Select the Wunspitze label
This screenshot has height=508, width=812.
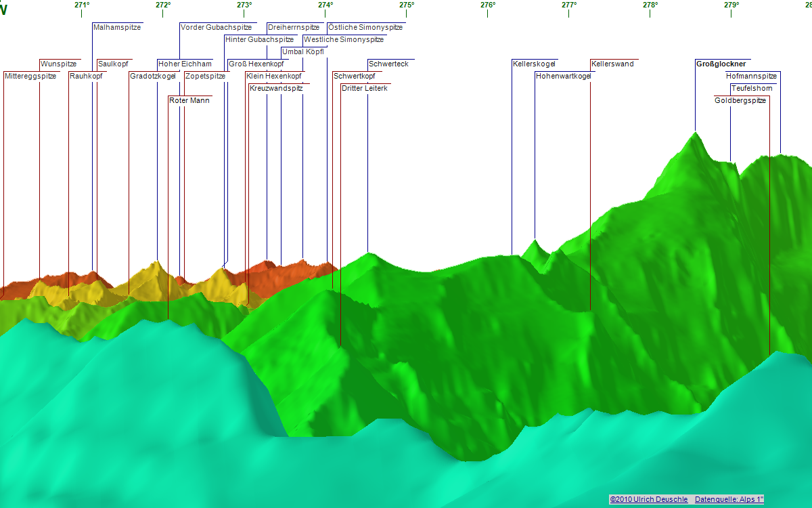[x=58, y=64]
